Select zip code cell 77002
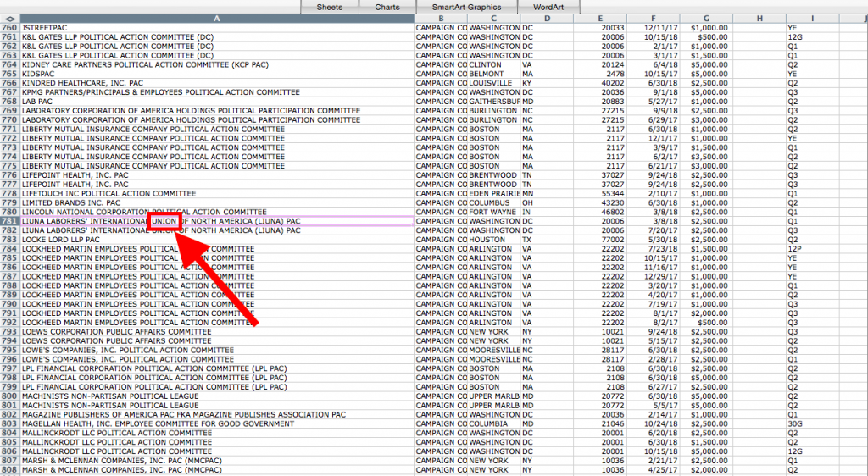This screenshot has height=476, width=868. click(x=600, y=240)
